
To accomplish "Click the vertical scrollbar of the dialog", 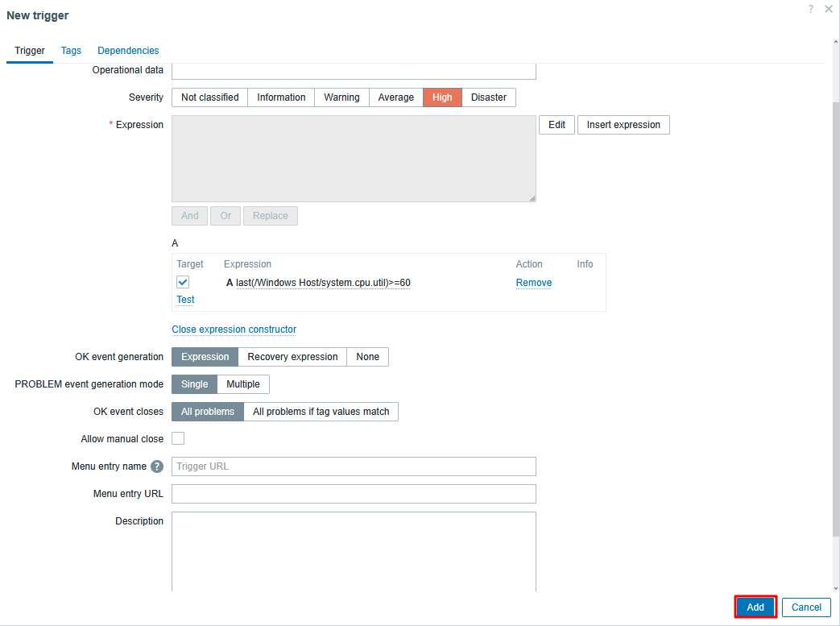I will tap(834, 322).
